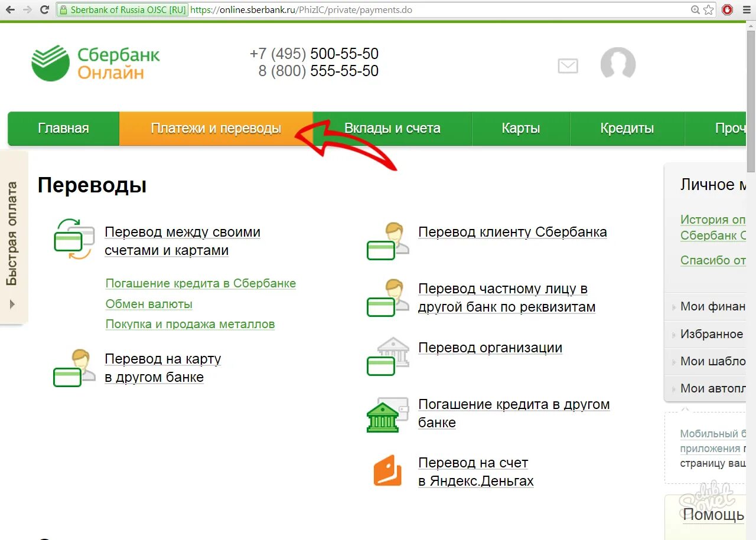Screen dimensions: 756x540
Task: Open Перевод организации link
Action: [490, 348]
